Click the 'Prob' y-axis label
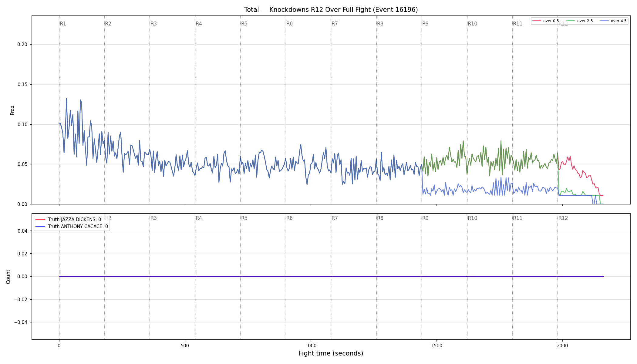Image resolution: width=637 pixels, height=364 pixels. (x=12, y=110)
